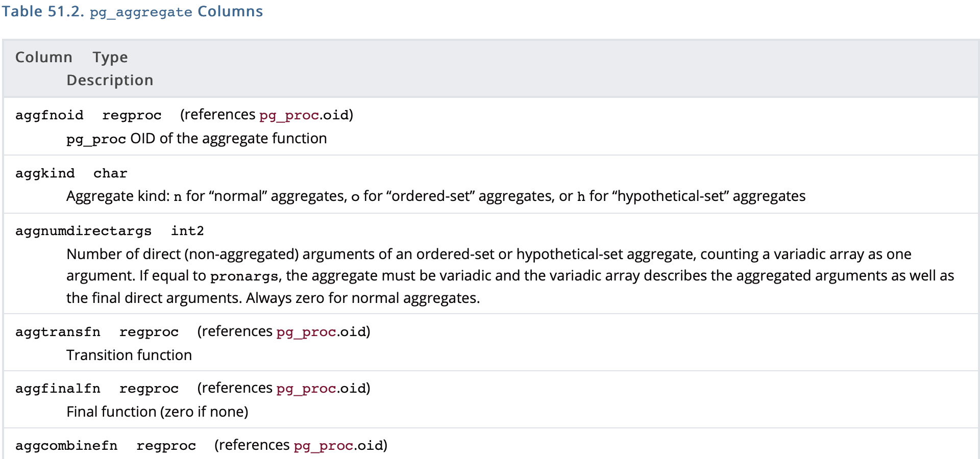The height and width of the screenshot is (459, 980).
Task: Select the aggfinalfn column name
Action: (58, 389)
